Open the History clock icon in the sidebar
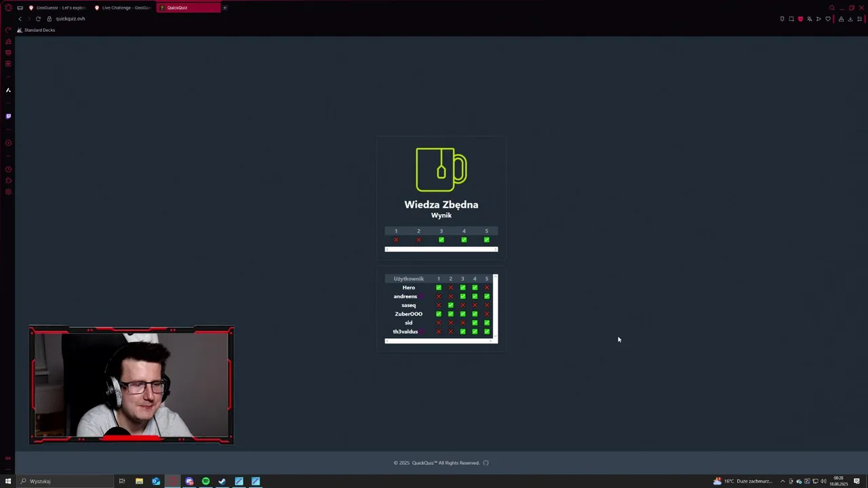Viewport: 868px width, 488px height. pyautogui.click(x=8, y=169)
